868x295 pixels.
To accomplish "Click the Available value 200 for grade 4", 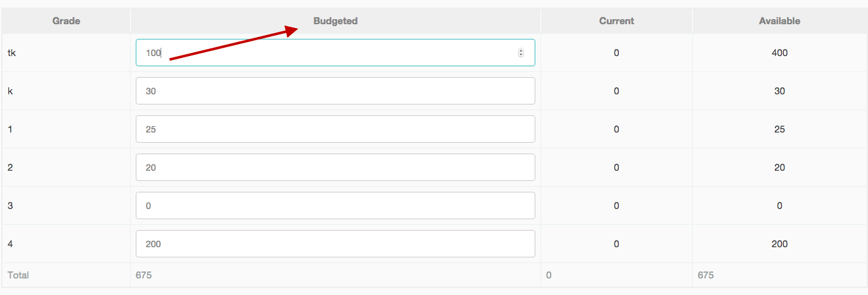I will click(779, 244).
